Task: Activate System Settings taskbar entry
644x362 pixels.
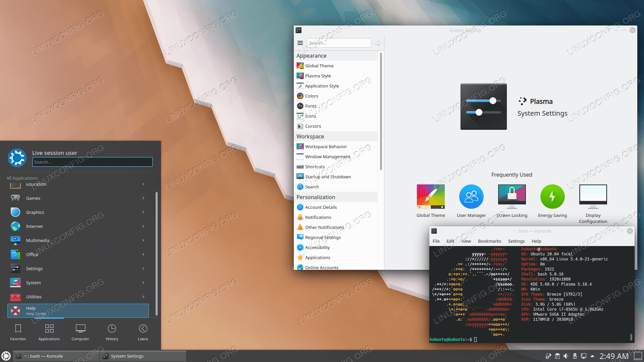Action: 143,356
